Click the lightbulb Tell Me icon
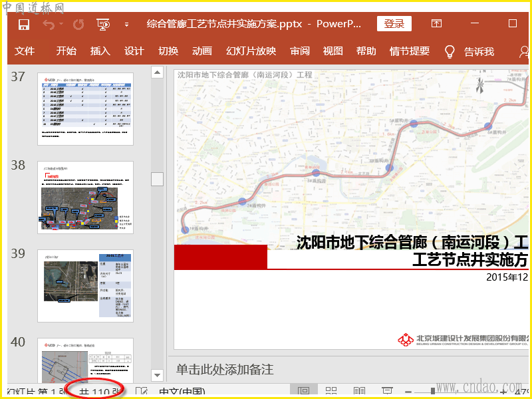532x399 pixels. click(x=450, y=51)
